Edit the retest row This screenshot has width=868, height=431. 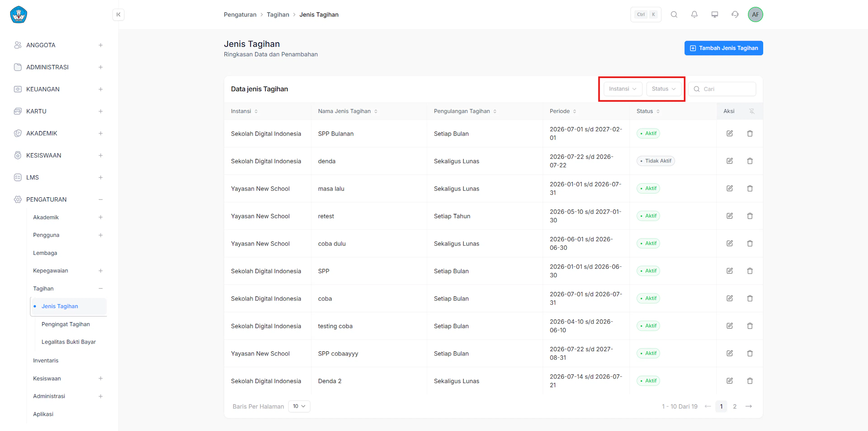point(729,216)
